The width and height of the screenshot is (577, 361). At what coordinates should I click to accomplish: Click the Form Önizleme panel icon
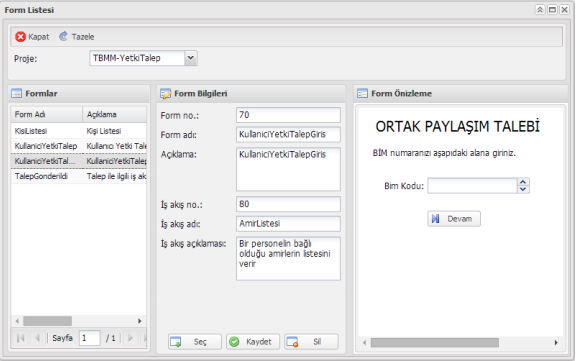click(362, 93)
